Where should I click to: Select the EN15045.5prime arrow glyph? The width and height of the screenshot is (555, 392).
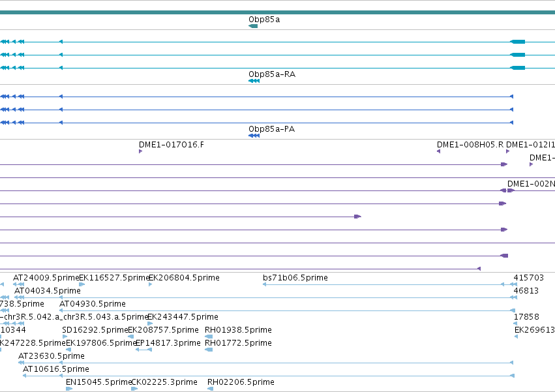[x=69, y=389]
